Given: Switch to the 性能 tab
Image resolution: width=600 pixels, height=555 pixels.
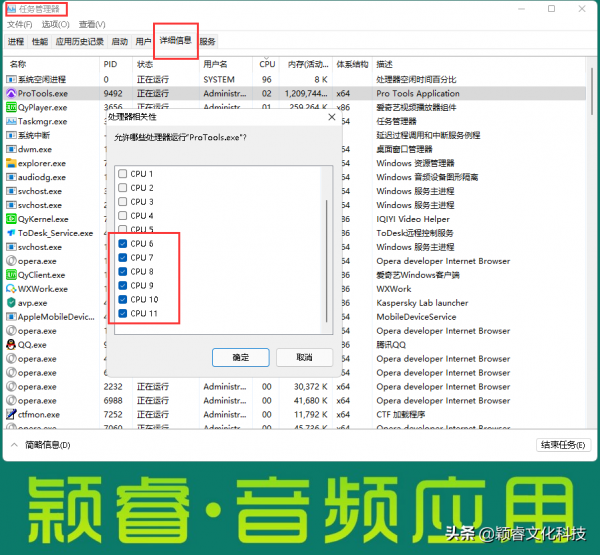Looking at the screenshot, I should click(40, 41).
